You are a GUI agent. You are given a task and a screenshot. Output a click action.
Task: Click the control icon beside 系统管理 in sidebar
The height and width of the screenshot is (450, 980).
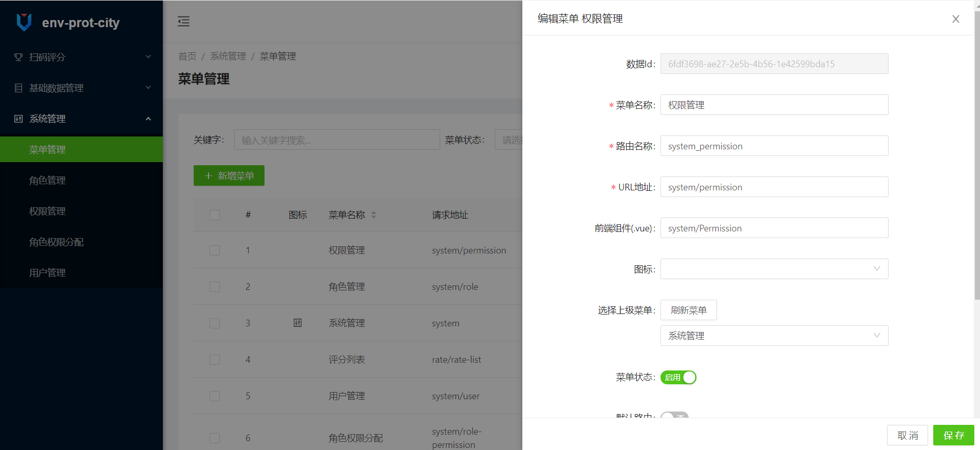[18, 119]
